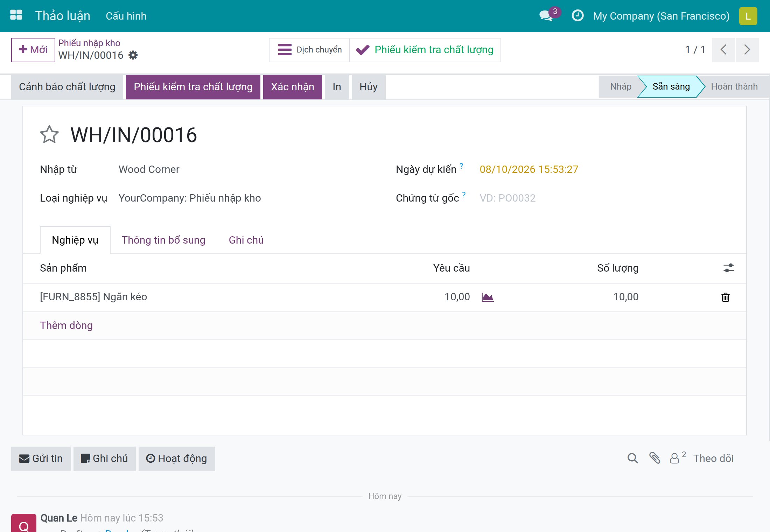
Task: Click the Hủy cancel button
Action: (x=369, y=87)
